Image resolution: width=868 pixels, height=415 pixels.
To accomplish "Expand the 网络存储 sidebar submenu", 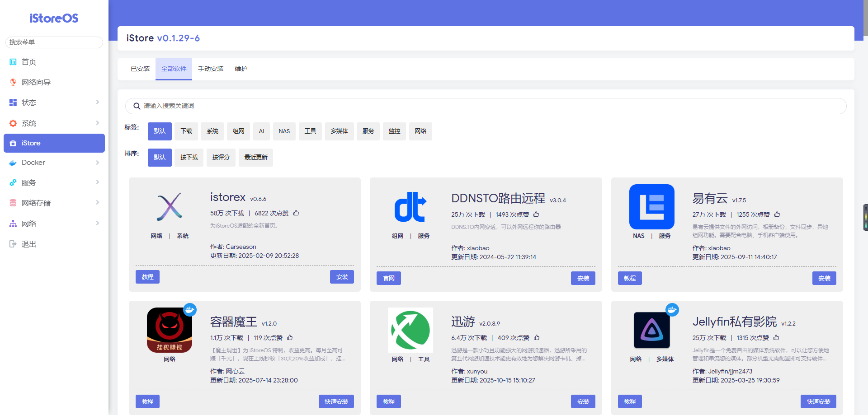I will pos(54,203).
